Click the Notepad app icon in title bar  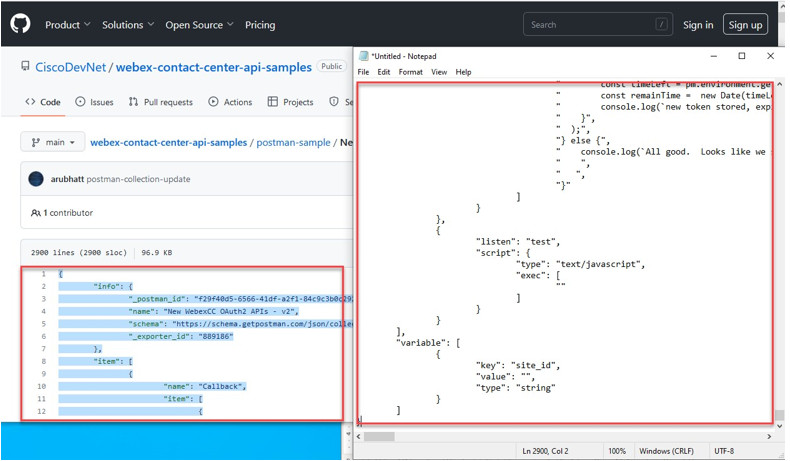(x=363, y=56)
